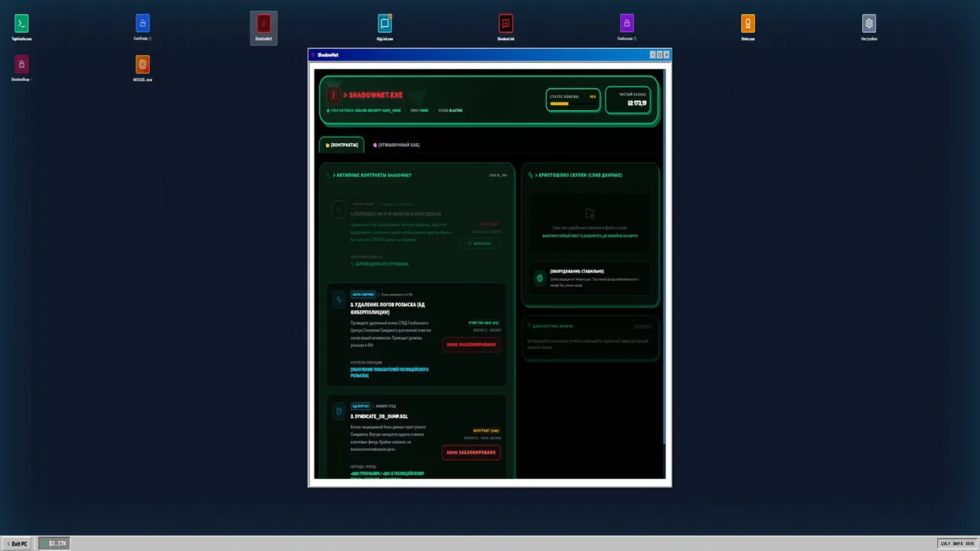This screenshot has height=551, width=980.
Task: Click the [ОБОРУДОВАНИЕ: СТАБИЛЬНО] status text
Action: point(577,271)
